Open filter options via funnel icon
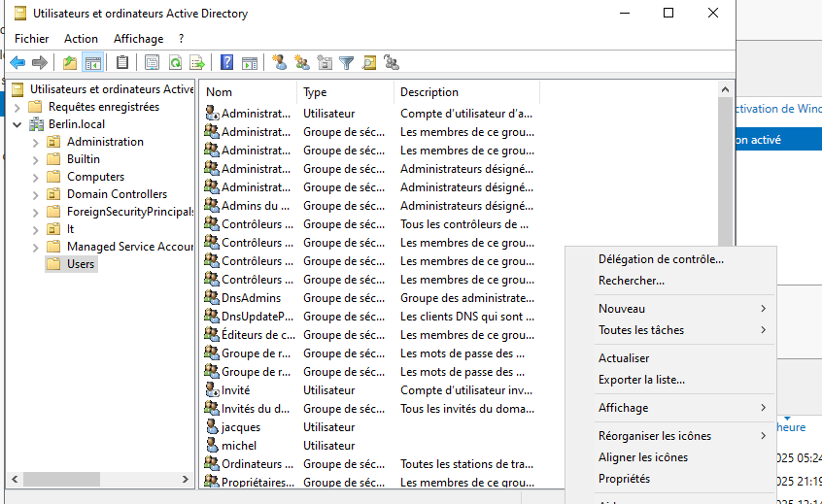The image size is (822, 504). (x=347, y=63)
